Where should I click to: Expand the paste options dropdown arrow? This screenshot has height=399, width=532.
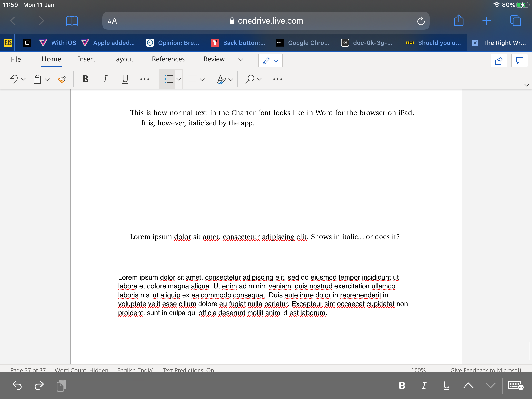coord(47,79)
